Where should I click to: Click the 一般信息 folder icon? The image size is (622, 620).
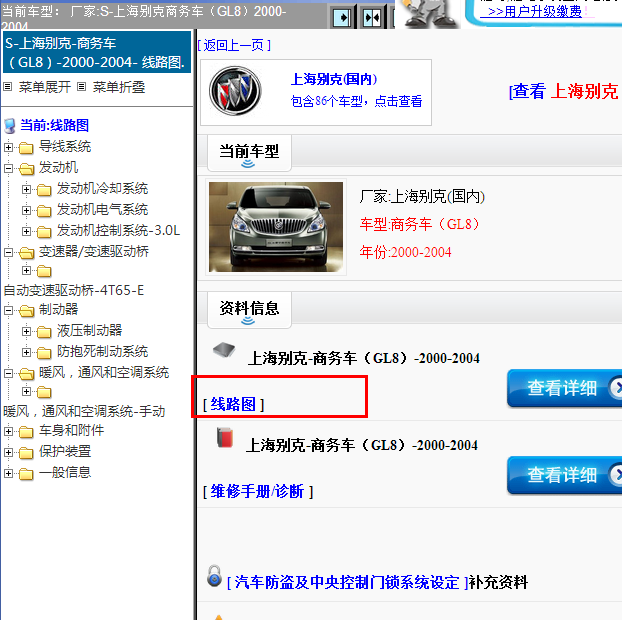pos(26,474)
